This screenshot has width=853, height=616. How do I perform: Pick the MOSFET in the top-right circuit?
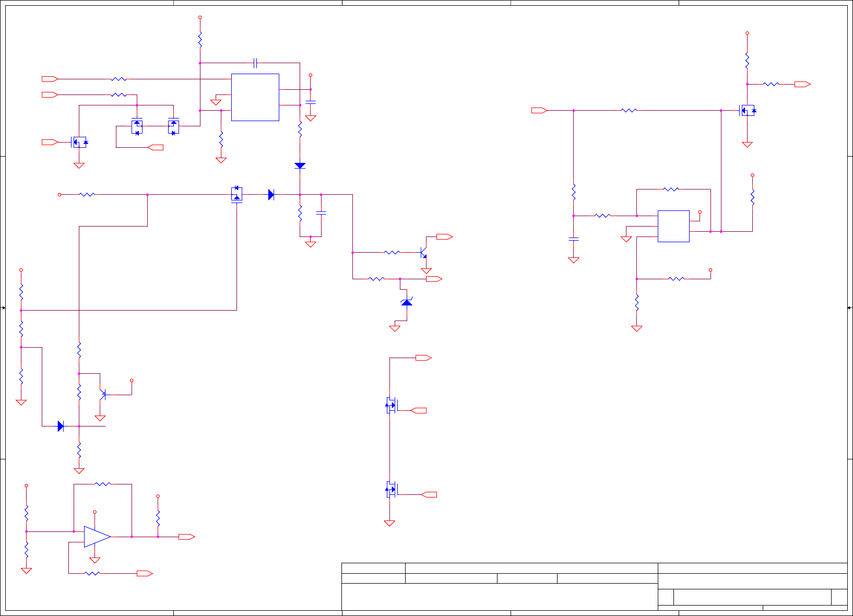748,110
